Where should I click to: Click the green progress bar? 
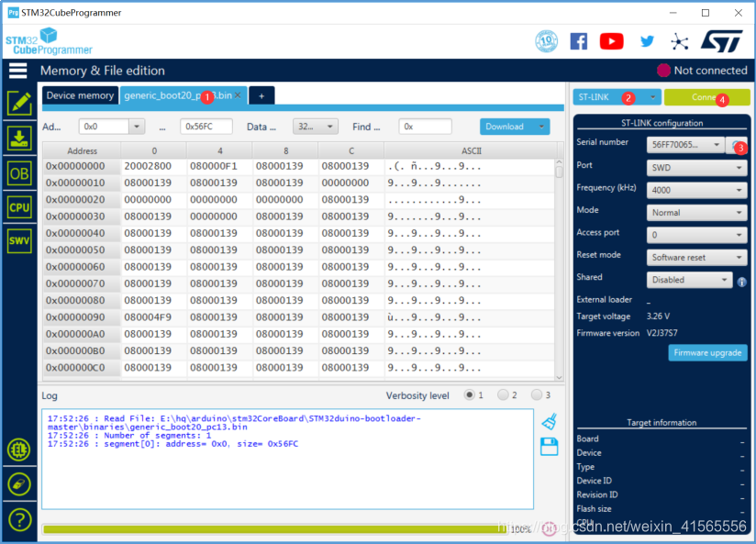[x=277, y=529]
